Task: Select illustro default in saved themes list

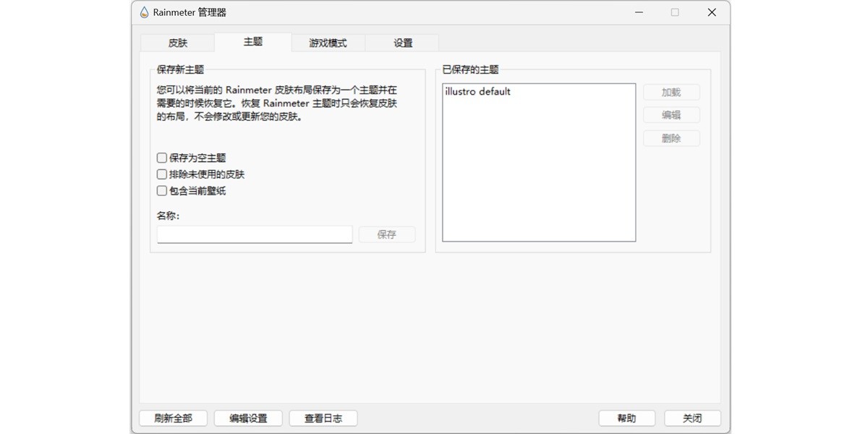Action: [478, 92]
